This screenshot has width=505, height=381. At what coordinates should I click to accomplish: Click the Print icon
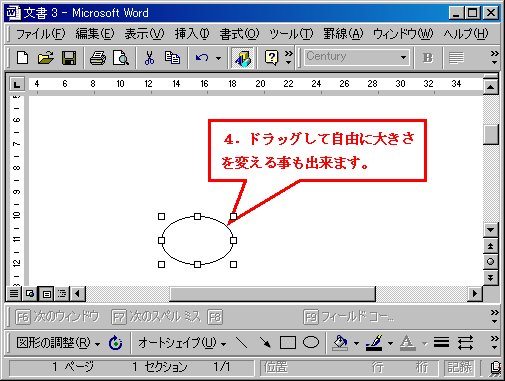pos(98,58)
